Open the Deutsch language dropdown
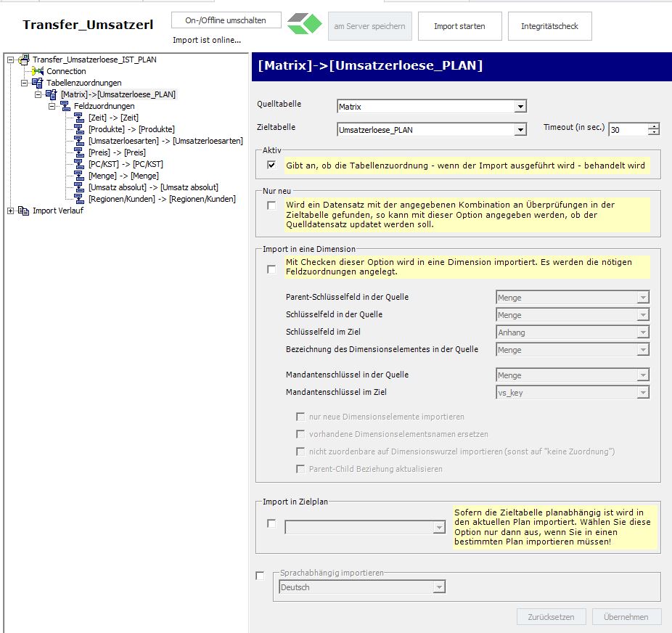This screenshot has width=672, height=633. (439, 587)
